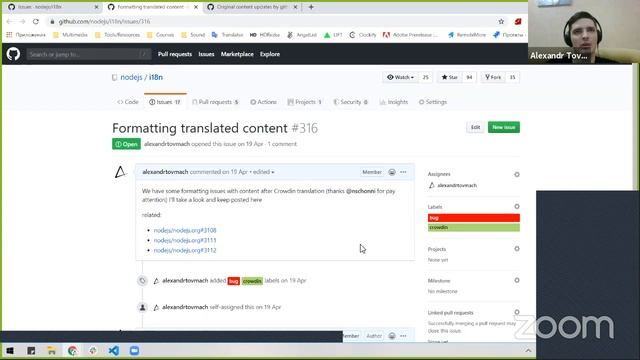
Task: Star the repository
Action: pos(450,77)
